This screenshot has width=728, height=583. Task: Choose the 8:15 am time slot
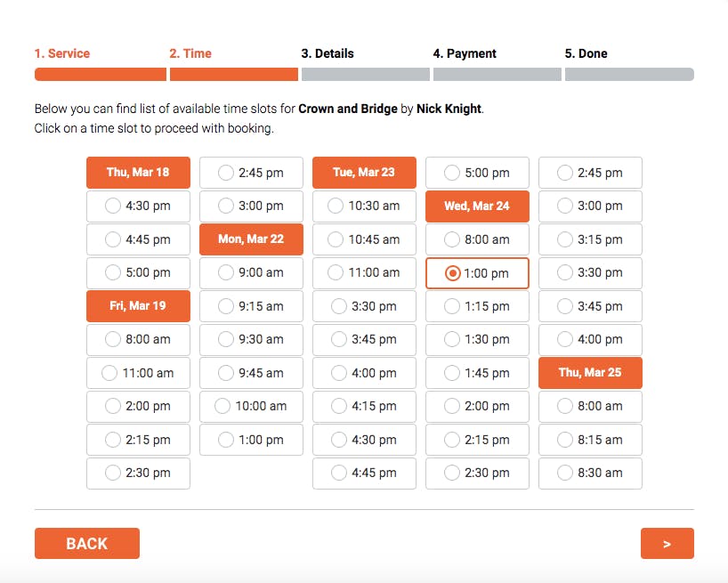point(590,440)
